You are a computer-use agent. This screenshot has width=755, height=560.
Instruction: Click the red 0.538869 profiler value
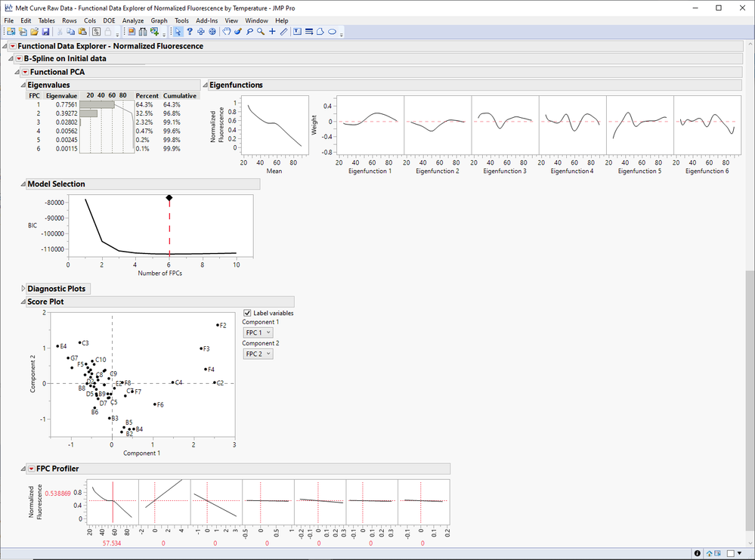coord(58,493)
